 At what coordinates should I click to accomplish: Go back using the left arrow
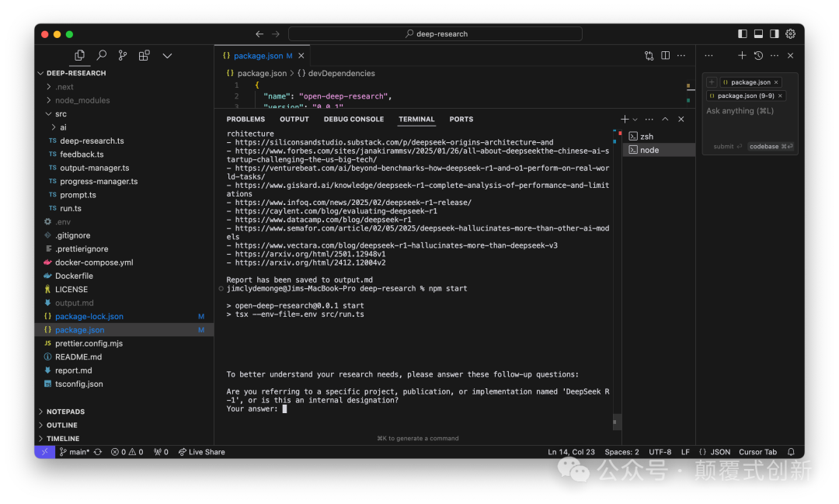(259, 33)
